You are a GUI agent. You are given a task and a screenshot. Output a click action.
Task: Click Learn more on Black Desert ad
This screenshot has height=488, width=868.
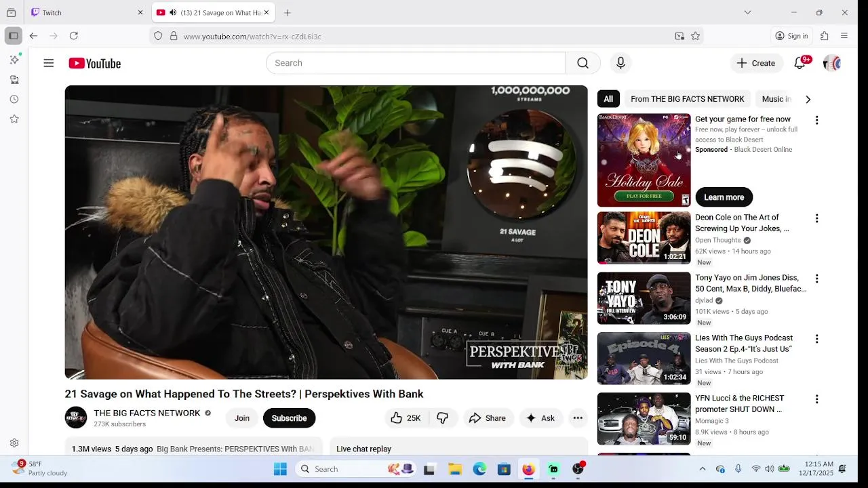coord(724,197)
